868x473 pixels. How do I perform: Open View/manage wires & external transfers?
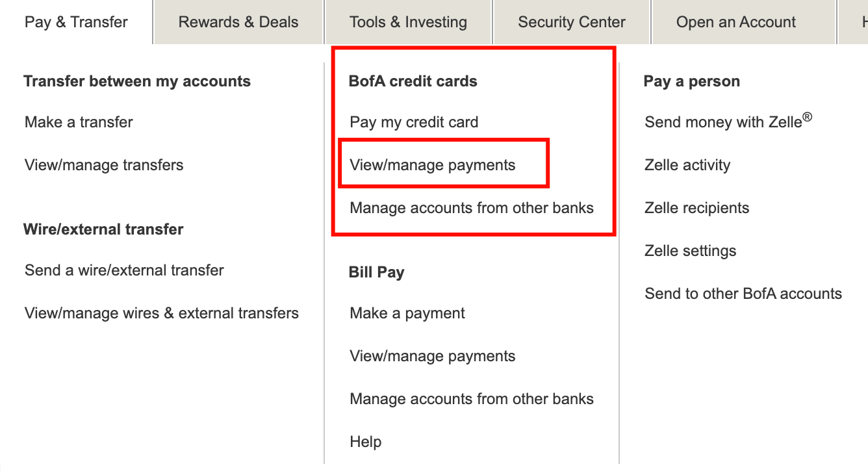(x=162, y=313)
